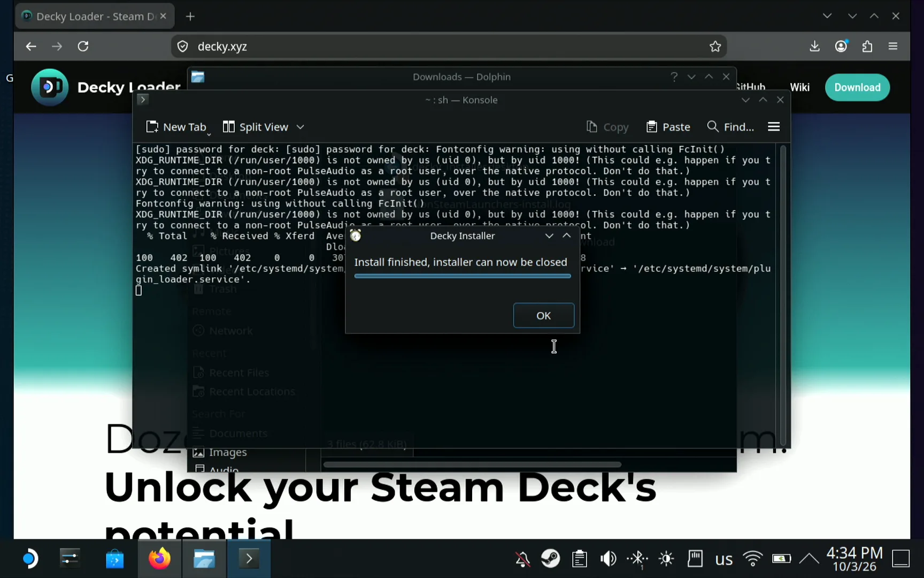Open the Wiki link on Decky site

click(x=799, y=87)
